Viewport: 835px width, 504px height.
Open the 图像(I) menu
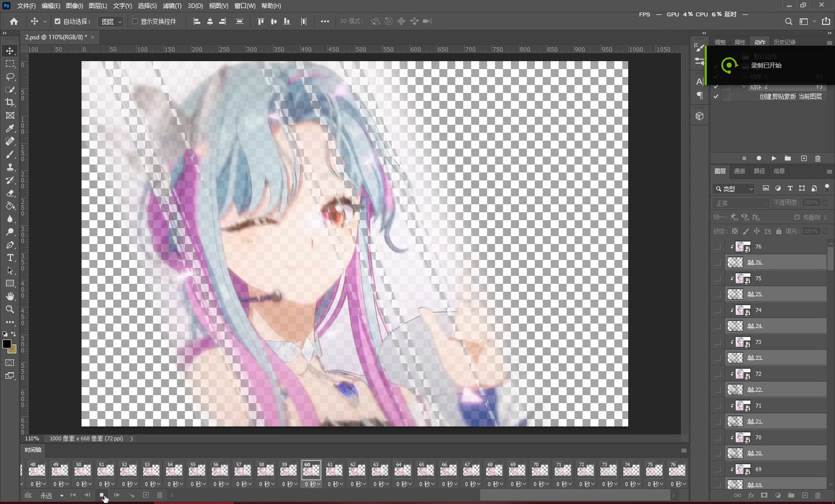75,6
